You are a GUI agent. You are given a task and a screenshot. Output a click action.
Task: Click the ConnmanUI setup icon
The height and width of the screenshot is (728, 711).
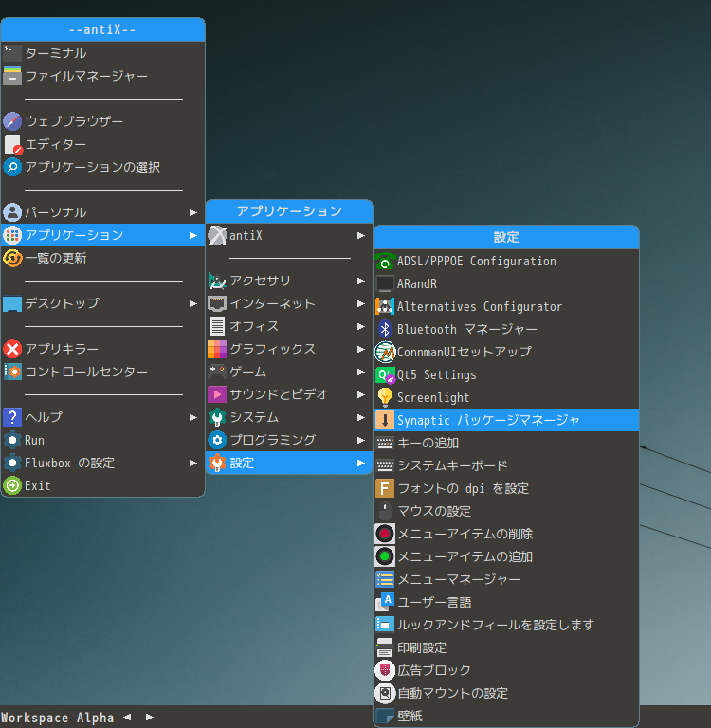(x=385, y=352)
